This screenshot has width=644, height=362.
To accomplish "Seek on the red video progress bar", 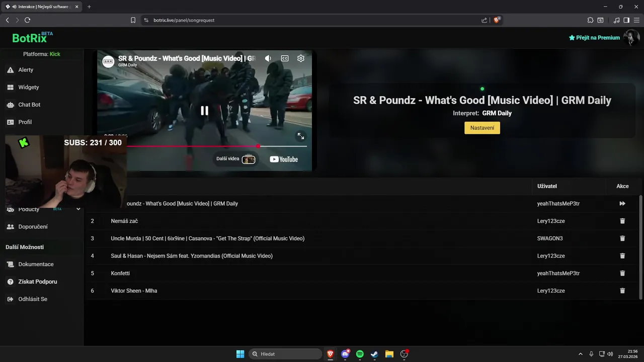I will click(x=216, y=146).
